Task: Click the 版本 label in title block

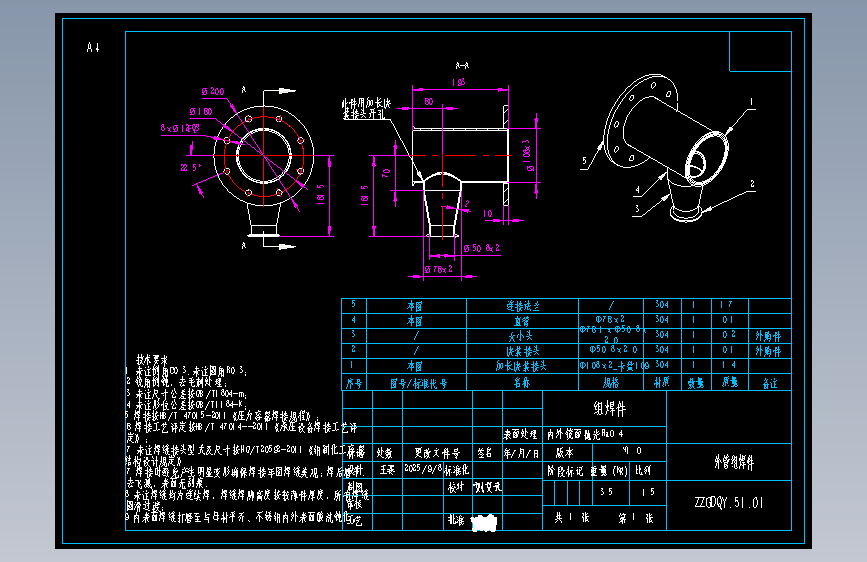Action: click(x=565, y=453)
